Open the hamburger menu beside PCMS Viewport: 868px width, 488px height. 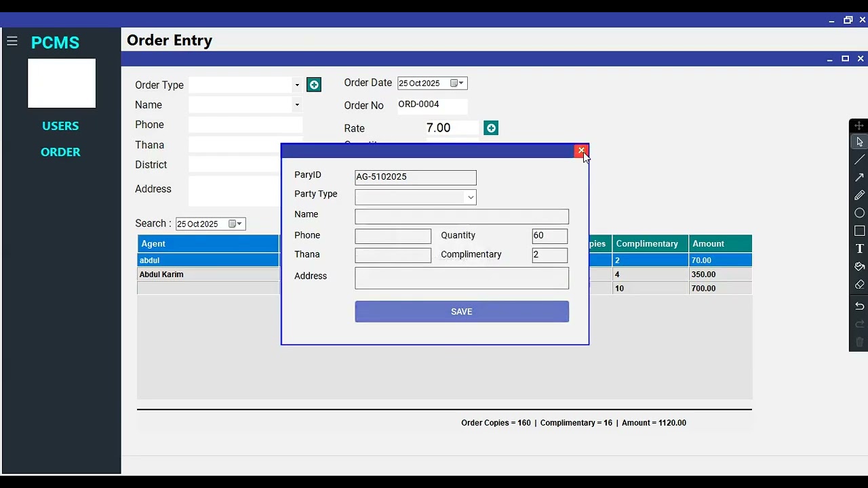point(12,41)
